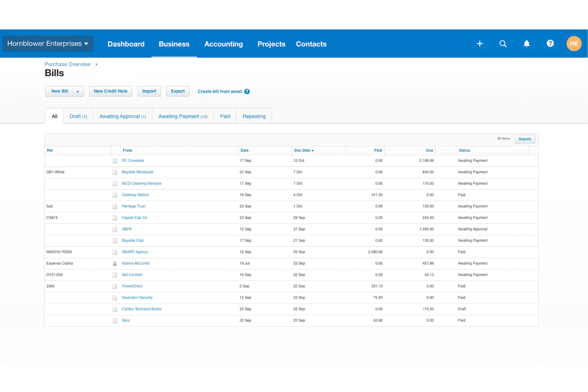Image resolution: width=588 pixels, height=392 pixels.
Task: Click the New Credit Note button
Action: [x=110, y=91]
